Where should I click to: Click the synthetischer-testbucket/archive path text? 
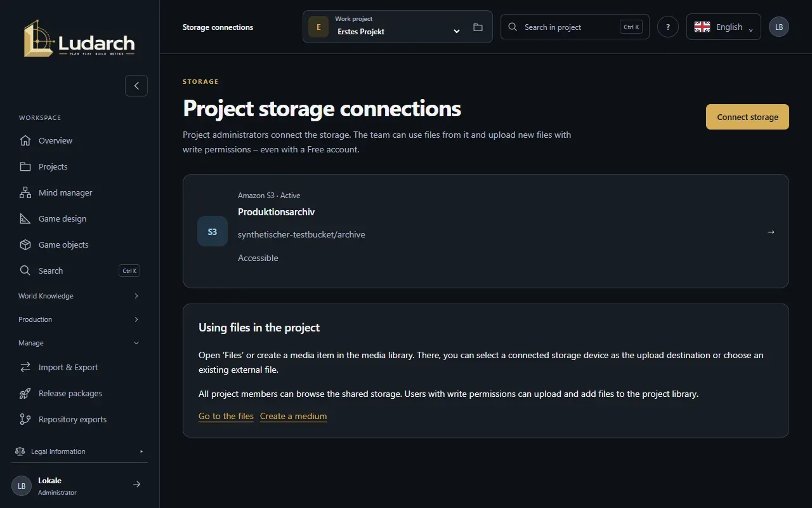[x=301, y=234]
